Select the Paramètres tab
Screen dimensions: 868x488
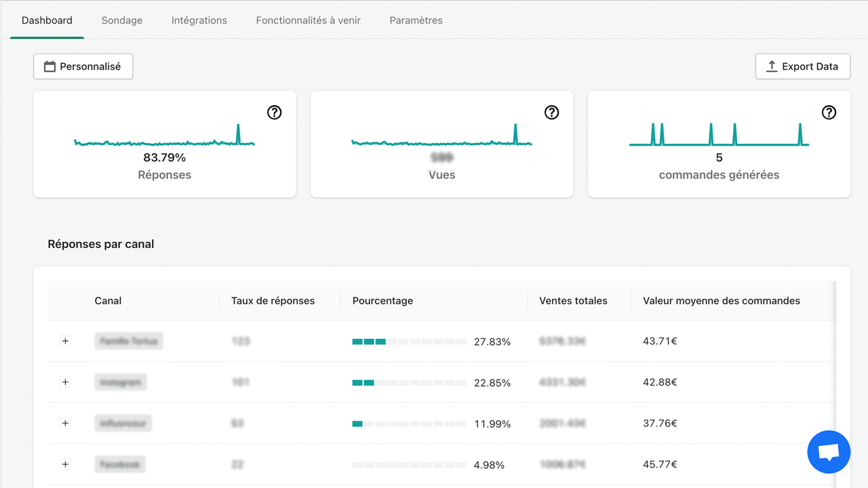(x=416, y=20)
